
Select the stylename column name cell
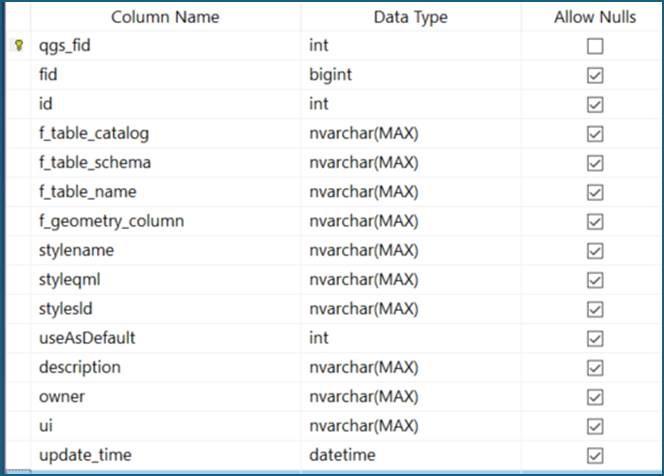point(166,250)
